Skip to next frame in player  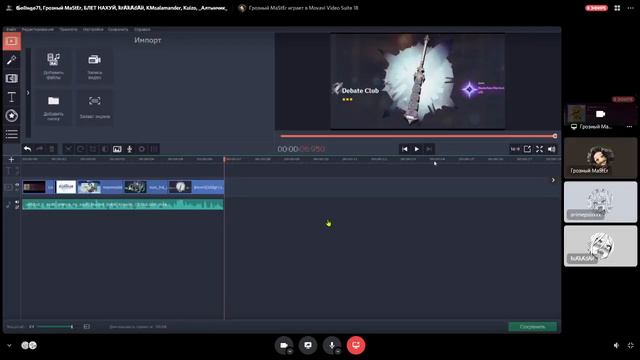(x=429, y=149)
